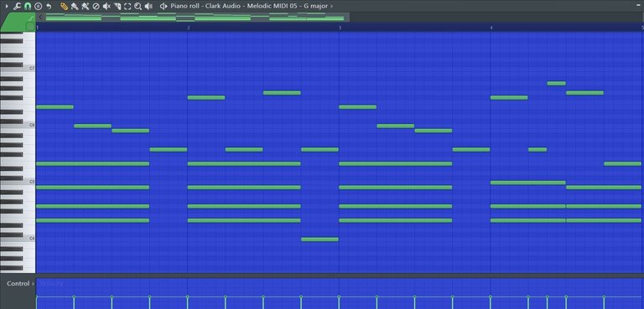This screenshot has height=309, width=644.
Task: Select the pencil draw tool
Action: [x=64, y=6]
